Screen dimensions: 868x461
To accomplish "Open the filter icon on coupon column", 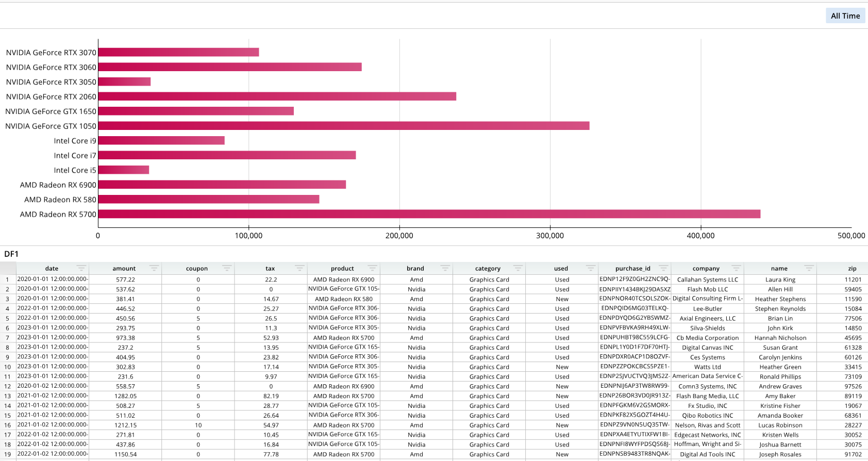I will pos(226,268).
